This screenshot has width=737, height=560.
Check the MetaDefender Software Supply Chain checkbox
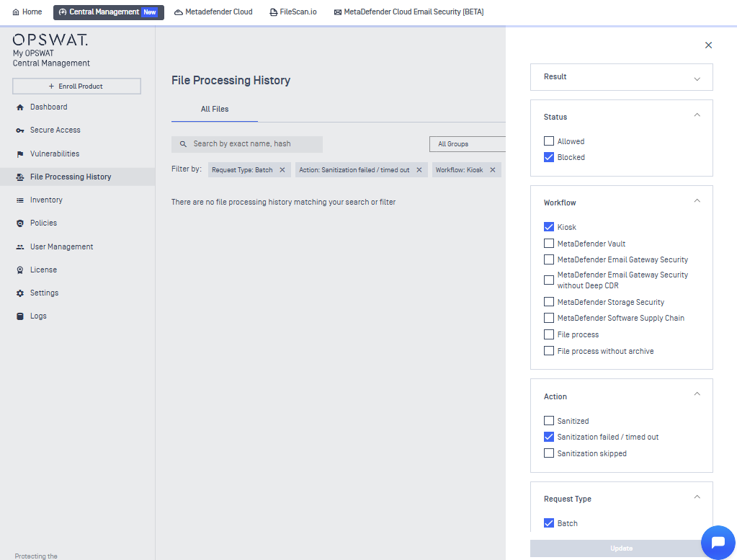(548, 318)
